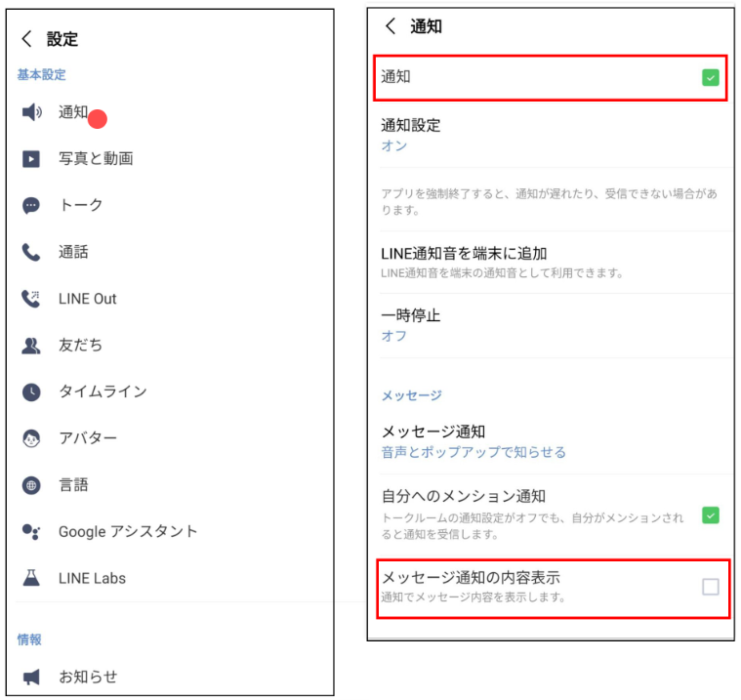Viewport: 741px width, 700px height.
Task: Tap the 友だち people icon
Action: click(31, 346)
